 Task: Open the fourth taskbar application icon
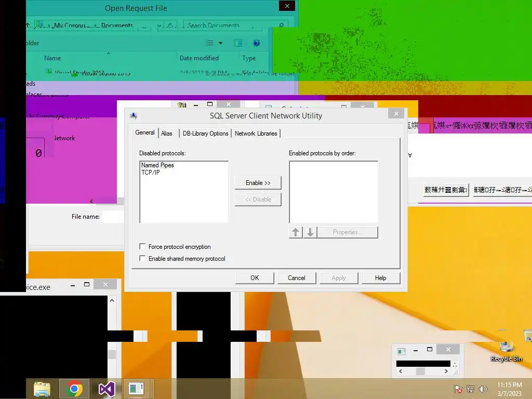click(137, 389)
